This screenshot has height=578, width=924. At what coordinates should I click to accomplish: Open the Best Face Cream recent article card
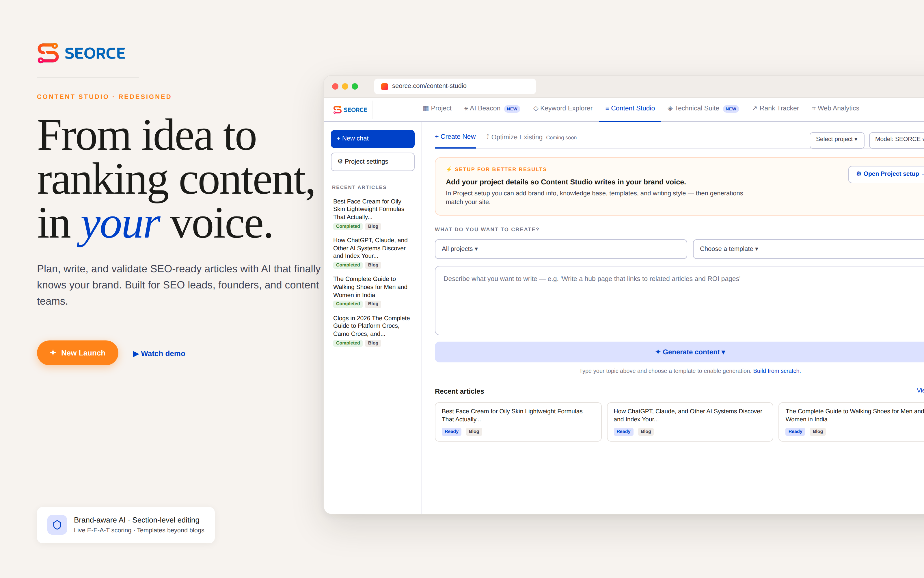click(x=518, y=422)
